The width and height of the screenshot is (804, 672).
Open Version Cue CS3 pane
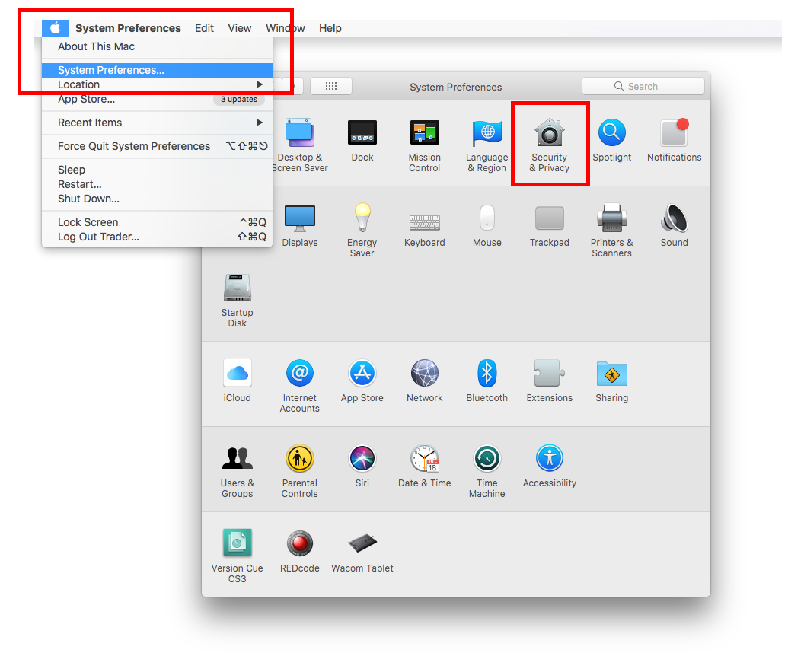click(x=238, y=556)
